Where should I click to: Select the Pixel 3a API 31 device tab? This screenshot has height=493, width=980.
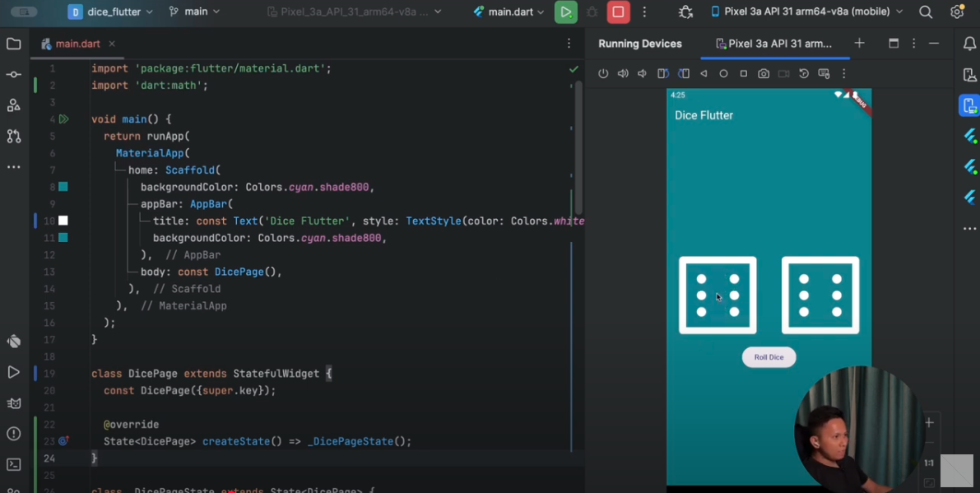(x=773, y=44)
